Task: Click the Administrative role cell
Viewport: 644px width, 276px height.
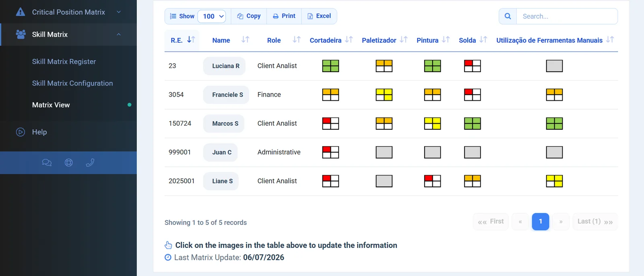Action: tap(279, 152)
